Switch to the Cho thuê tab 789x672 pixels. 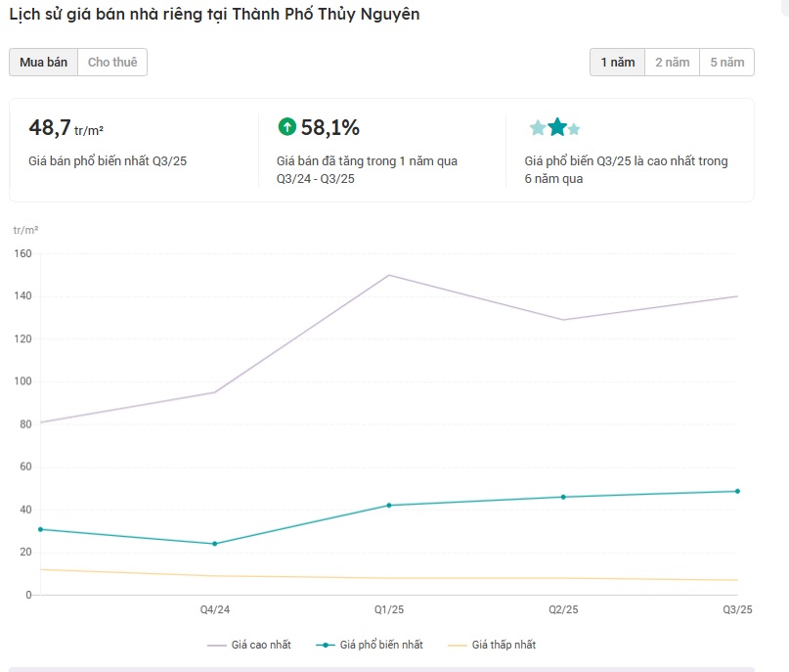point(112,63)
